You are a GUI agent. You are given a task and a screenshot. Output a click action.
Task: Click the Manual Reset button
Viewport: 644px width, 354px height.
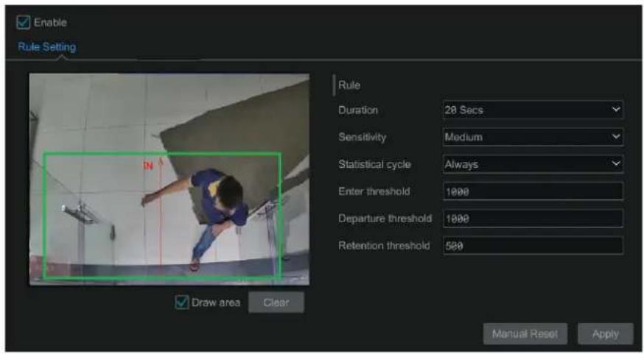[x=525, y=334]
